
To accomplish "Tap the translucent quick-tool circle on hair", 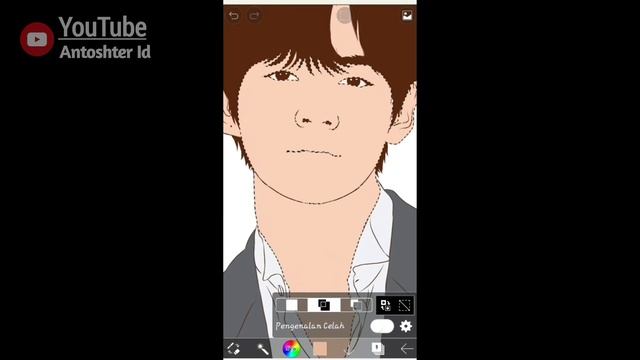I will pyautogui.click(x=344, y=16).
